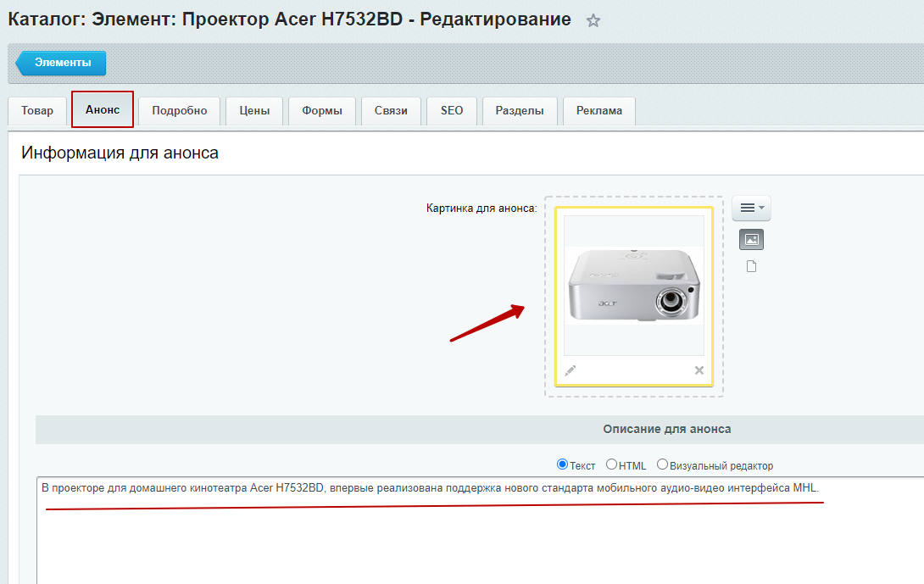Open the Товар tab
The image size is (924, 584).
37,111
